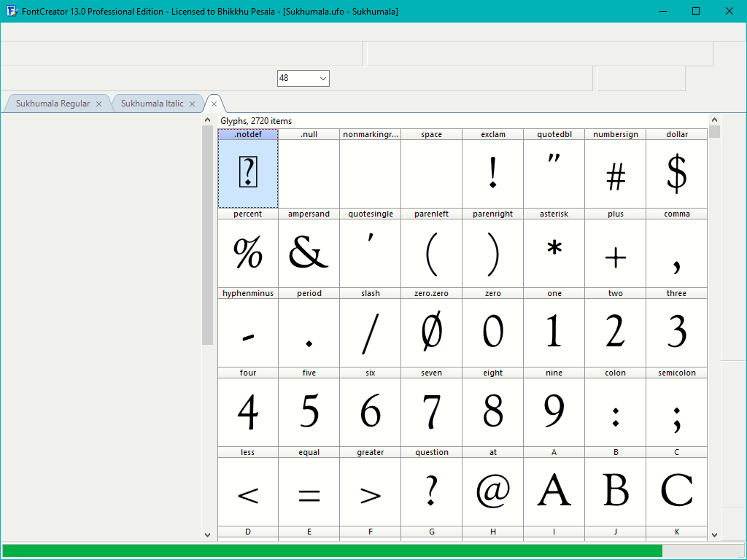Select the less glyph

248,486
